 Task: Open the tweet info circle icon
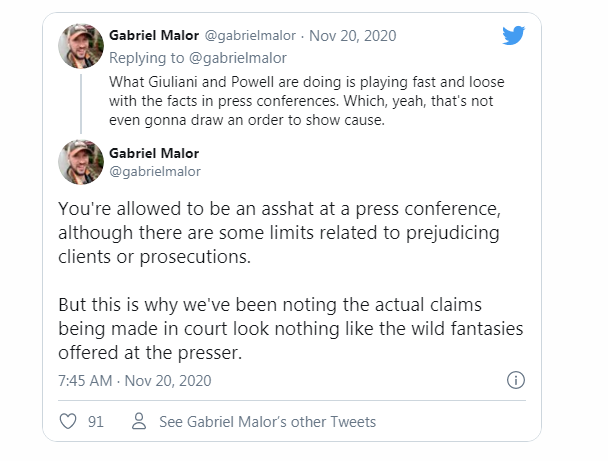[x=516, y=380]
